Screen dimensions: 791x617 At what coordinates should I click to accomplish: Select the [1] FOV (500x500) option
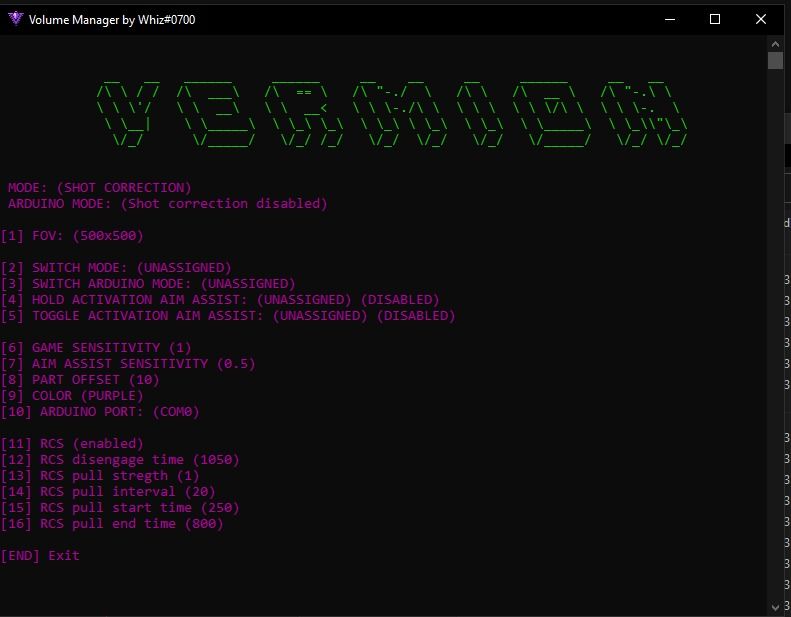(x=73, y=236)
